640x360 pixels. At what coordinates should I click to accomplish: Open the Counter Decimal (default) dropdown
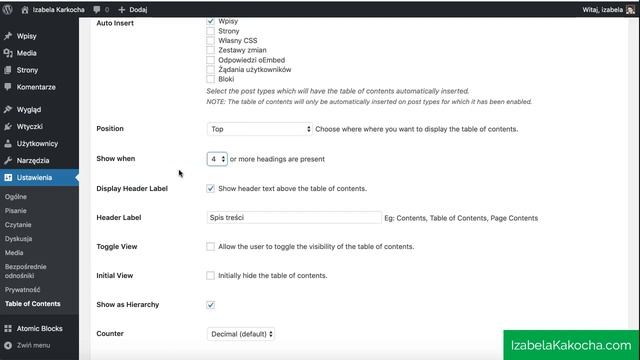(x=241, y=334)
